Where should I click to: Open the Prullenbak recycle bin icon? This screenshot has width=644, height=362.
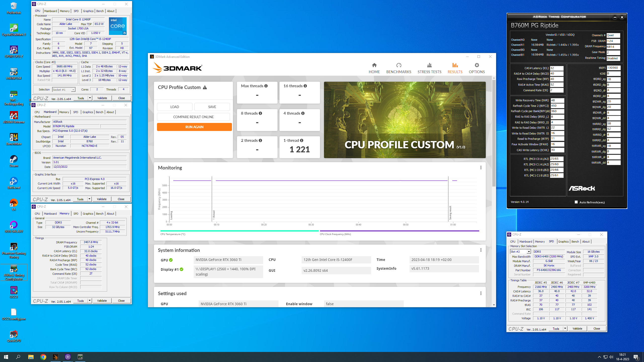14,8
